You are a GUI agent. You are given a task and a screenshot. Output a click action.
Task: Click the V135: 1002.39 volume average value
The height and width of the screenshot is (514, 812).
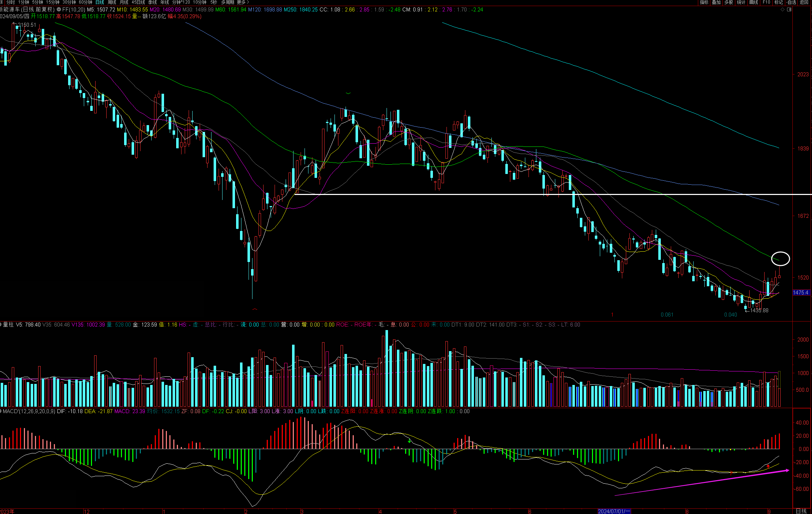coord(88,325)
